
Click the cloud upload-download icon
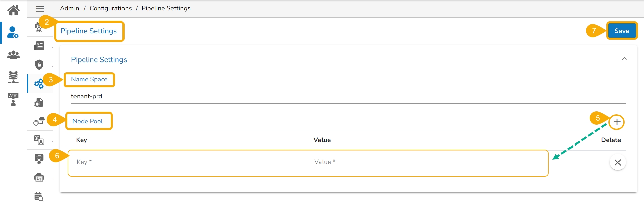pos(39,177)
